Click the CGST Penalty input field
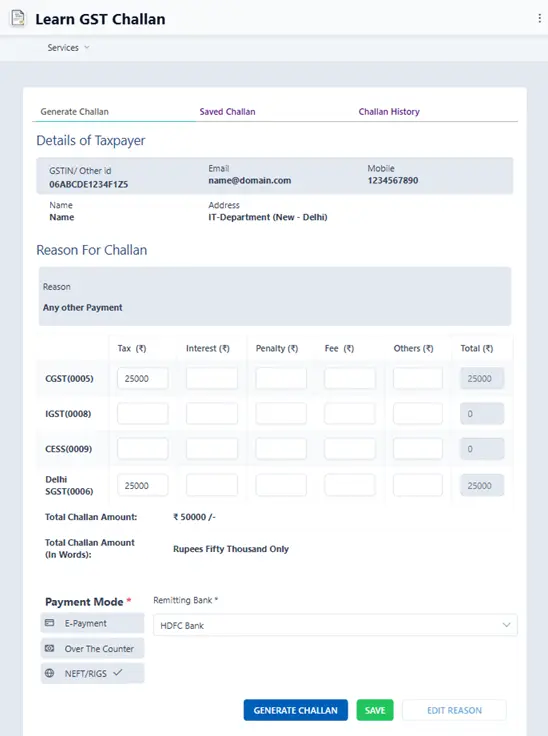548x736 pixels. click(281, 378)
